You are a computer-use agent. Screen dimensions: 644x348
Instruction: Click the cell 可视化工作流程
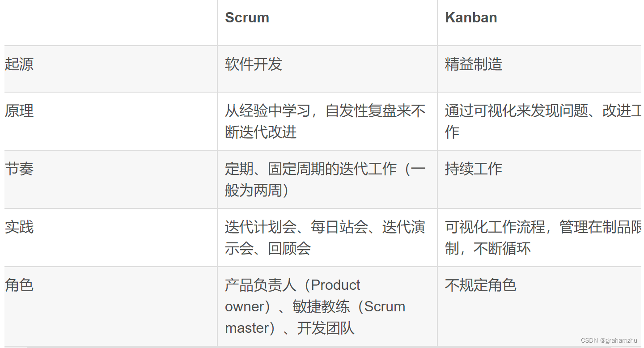tap(540, 238)
